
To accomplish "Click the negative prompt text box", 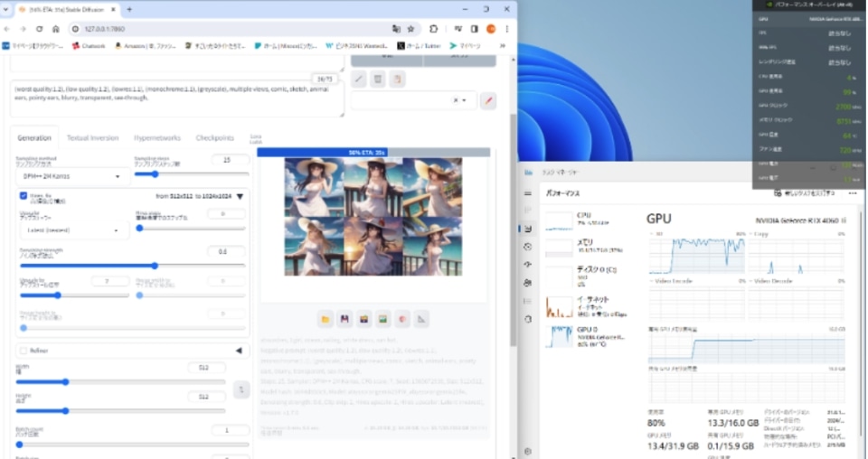I will click(177, 99).
